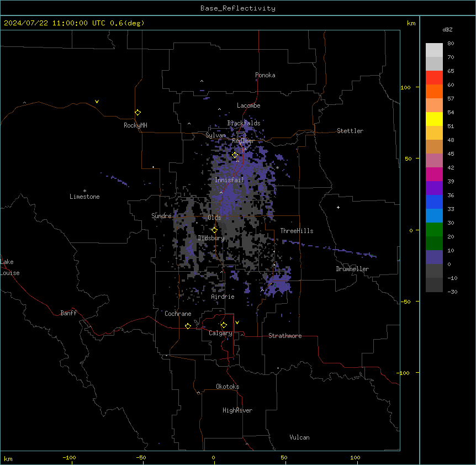Click the yellow v marker northwest of RockyMH
Image resolution: width=476 pixels, height=465 pixels.
[97, 102]
